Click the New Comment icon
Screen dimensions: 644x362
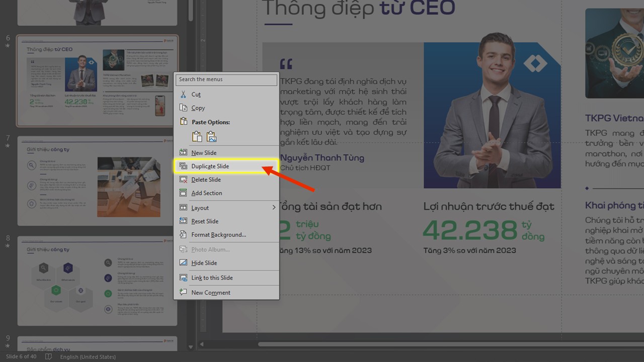coord(184,292)
